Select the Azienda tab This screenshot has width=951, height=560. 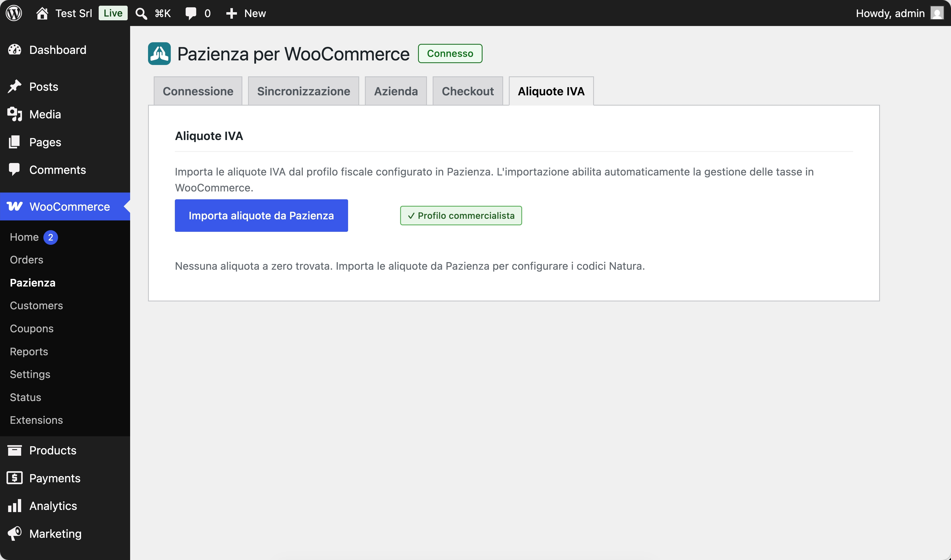tap(396, 91)
